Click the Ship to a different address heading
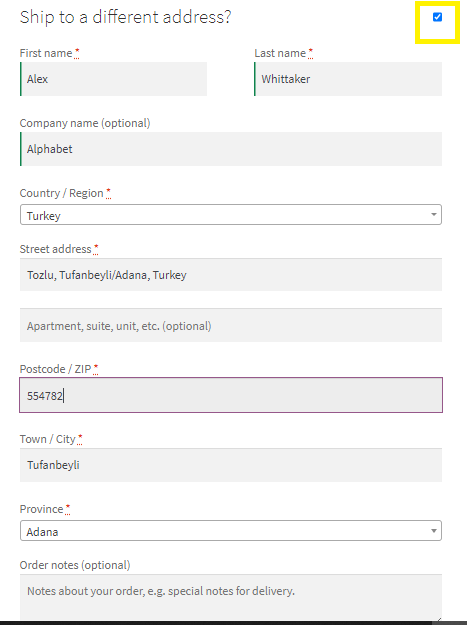The height and width of the screenshot is (625, 467). click(x=126, y=17)
